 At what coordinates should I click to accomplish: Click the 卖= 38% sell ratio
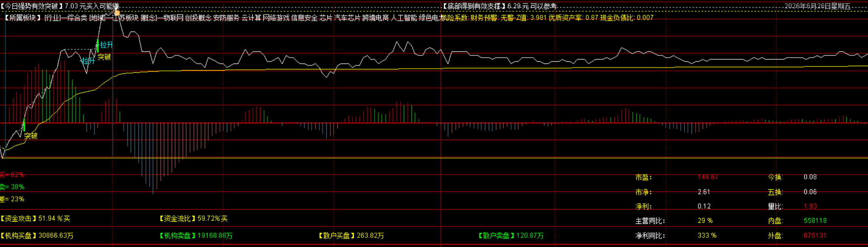click(x=12, y=187)
